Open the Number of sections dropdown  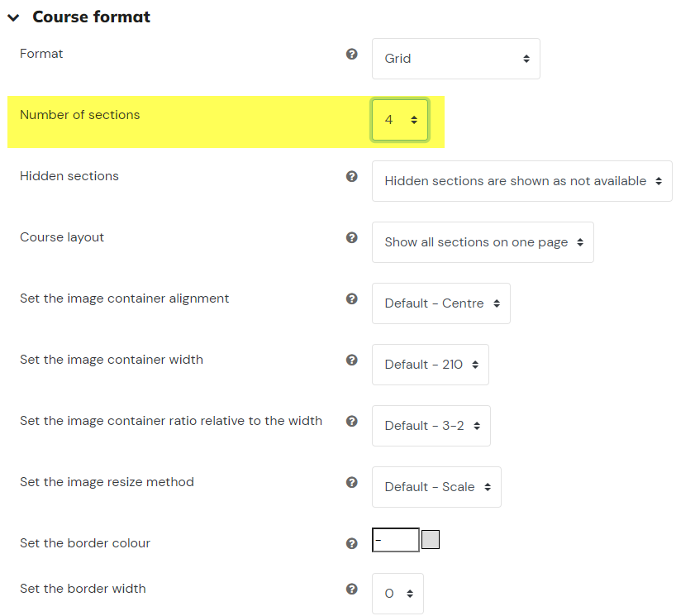(400, 120)
